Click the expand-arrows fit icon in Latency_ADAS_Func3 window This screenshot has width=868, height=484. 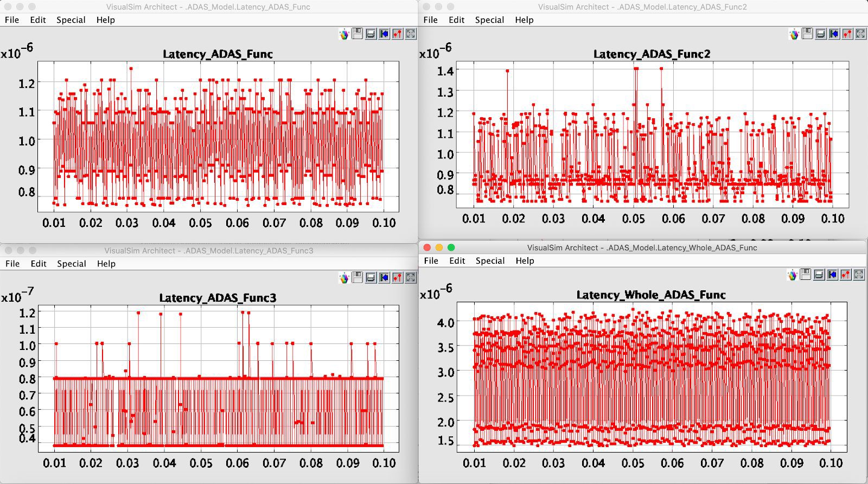pyautogui.click(x=411, y=277)
